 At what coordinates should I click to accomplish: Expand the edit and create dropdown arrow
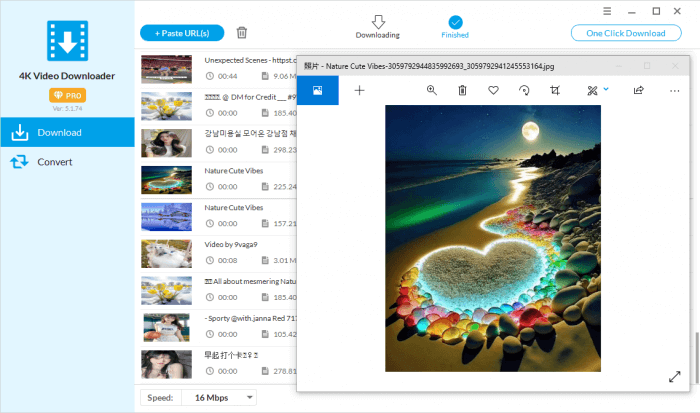(x=606, y=89)
